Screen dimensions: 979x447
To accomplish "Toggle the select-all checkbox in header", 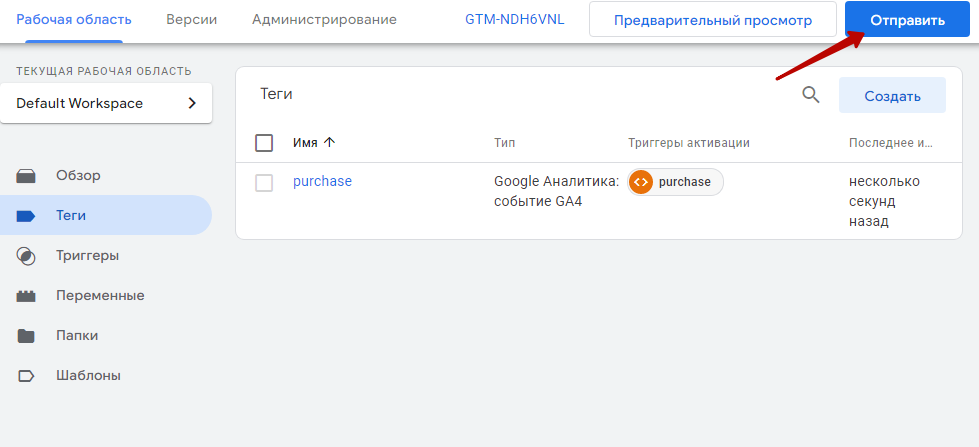I will click(264, 143).
